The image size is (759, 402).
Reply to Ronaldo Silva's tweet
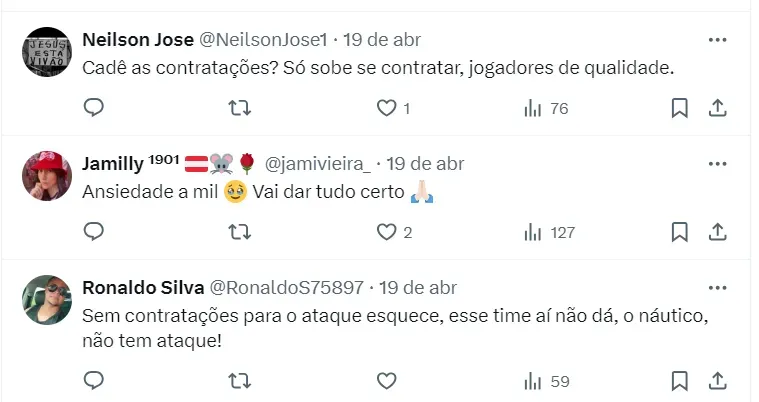(93, 381)
